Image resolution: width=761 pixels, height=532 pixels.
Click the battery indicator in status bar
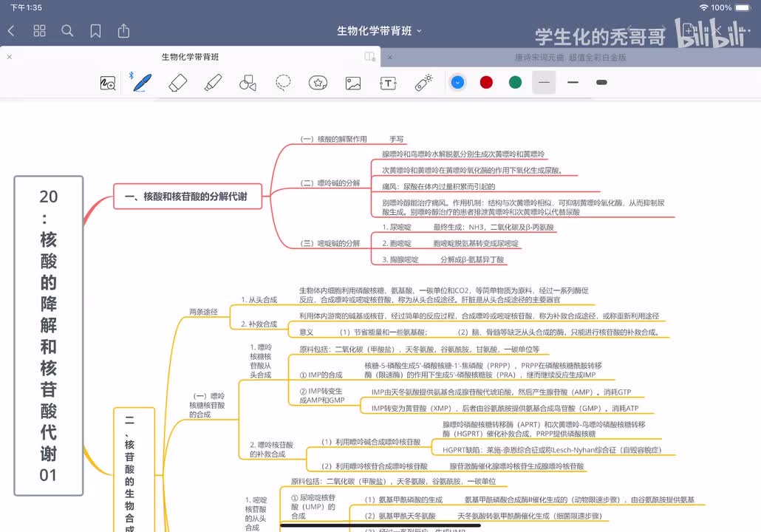[743, 8]
